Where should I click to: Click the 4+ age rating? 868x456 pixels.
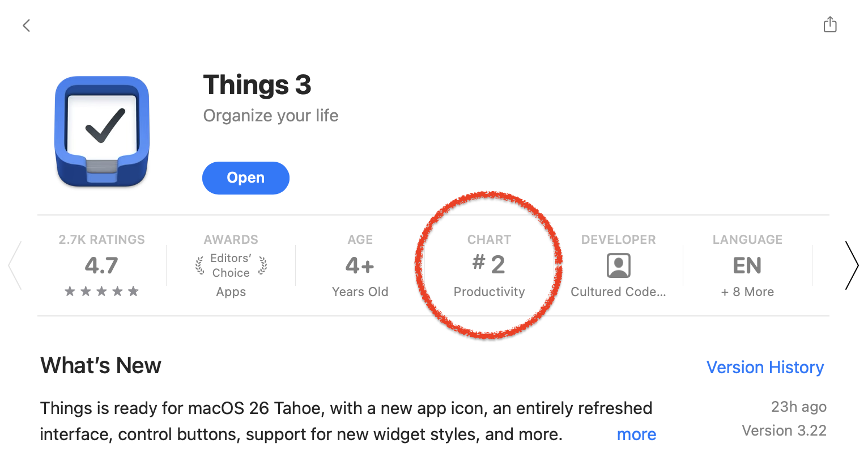(x=360, y=265)
